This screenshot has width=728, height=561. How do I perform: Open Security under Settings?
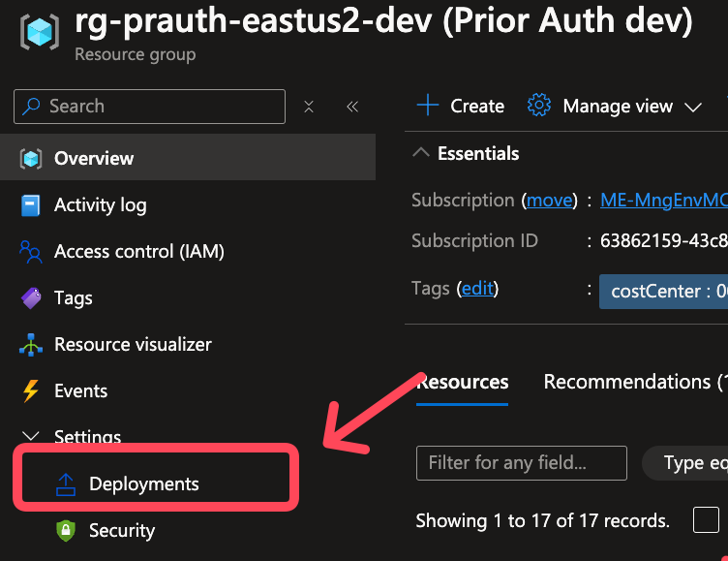pos(122,530)
